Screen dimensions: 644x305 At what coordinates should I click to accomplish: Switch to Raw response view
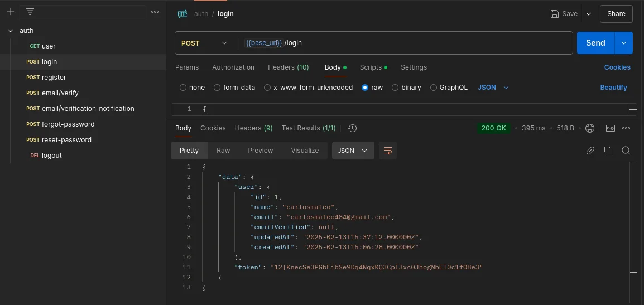(x=223, y=151)
